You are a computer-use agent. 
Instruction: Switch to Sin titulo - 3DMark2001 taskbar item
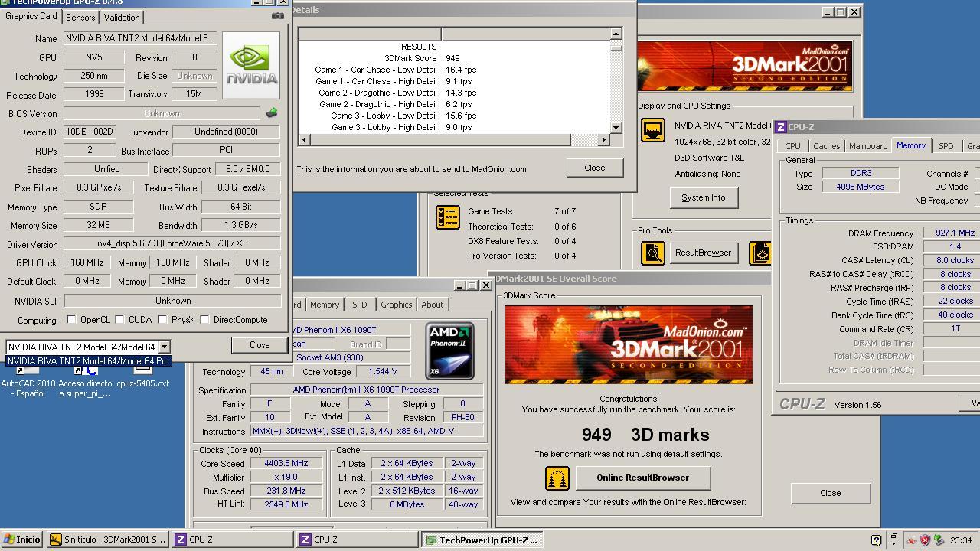(x=107, y=540)
